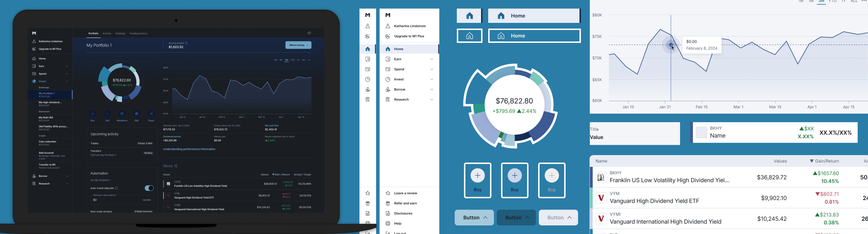The width and height of the screenshot is (868, 234).
Task: Open the dark blue Button dropdown
Action: (x=516, y=218)
